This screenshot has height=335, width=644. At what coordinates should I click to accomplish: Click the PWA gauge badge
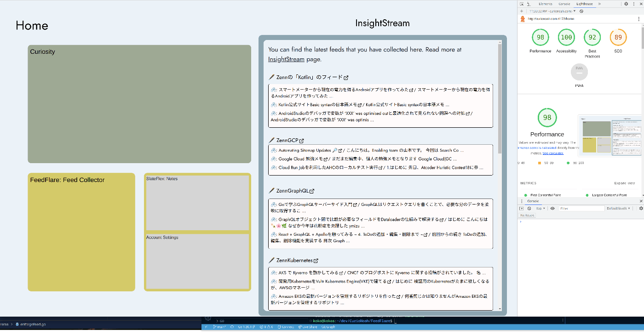579,72
